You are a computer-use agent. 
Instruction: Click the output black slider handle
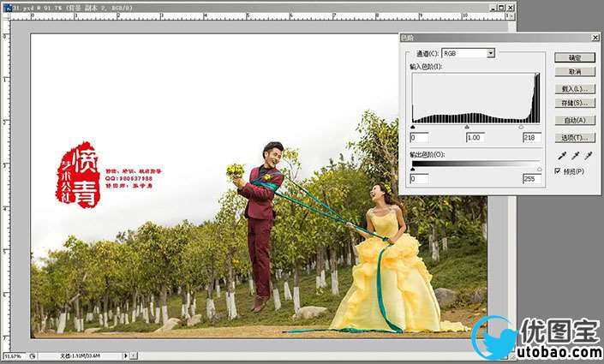pos(413,169)
